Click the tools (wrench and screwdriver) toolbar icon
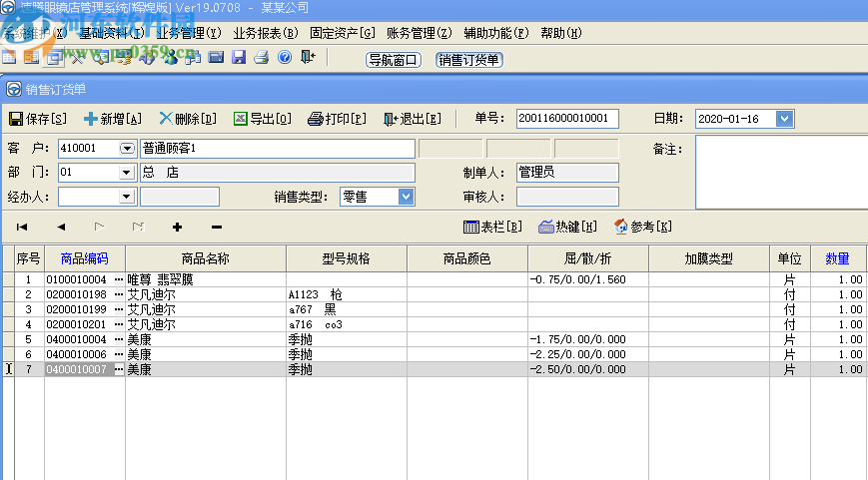868x480 pixels. [x=77, y=57]
